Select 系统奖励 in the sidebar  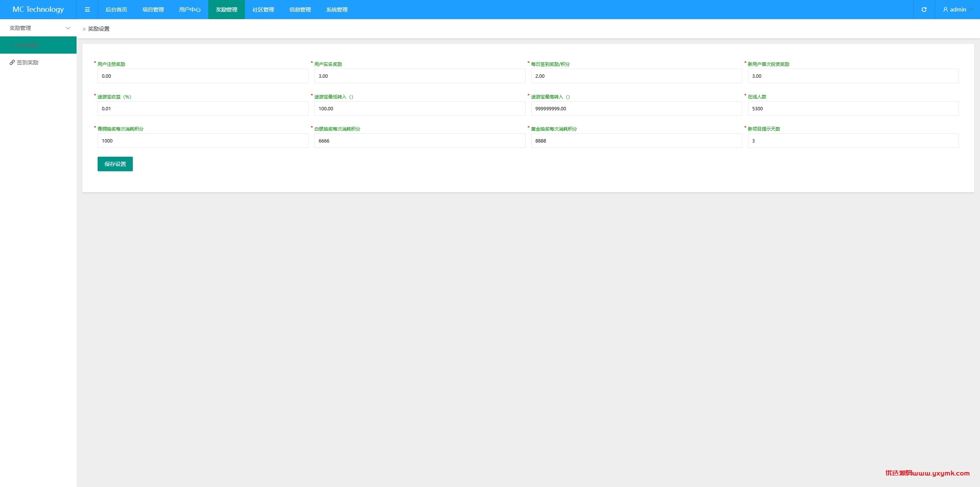[x=38, y=45]
